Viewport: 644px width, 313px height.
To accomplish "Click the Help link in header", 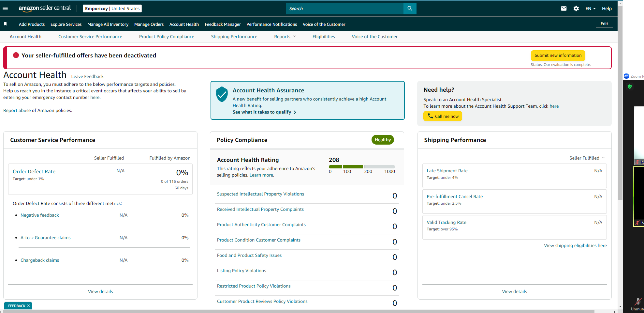I will [x=607, y=8].
